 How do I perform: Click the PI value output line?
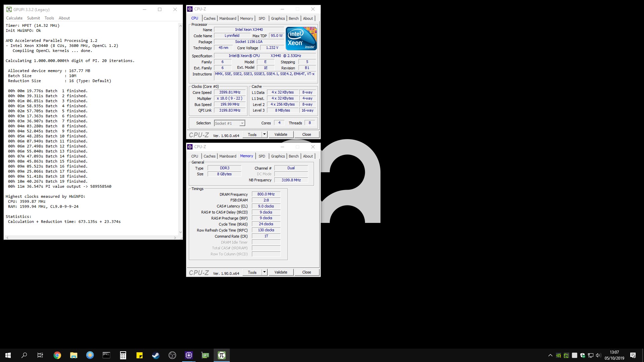click(60, 186)
